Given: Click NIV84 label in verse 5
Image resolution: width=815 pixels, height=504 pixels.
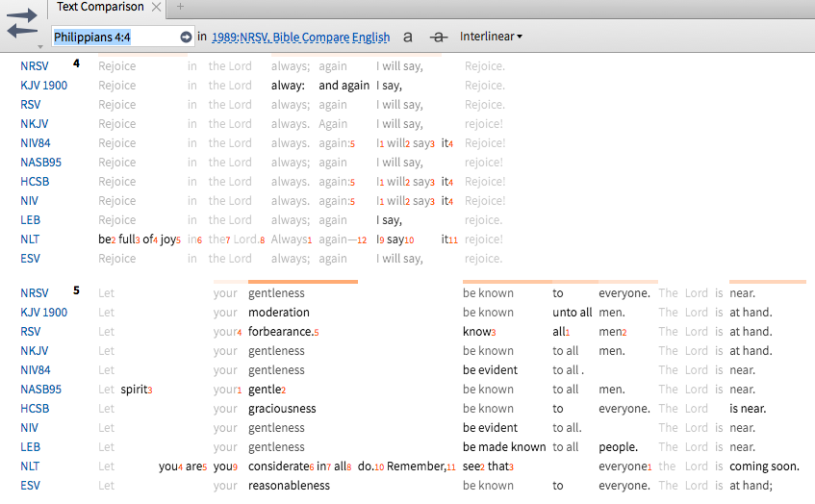Looking at the screenshot, I should [x=36, y=370].
